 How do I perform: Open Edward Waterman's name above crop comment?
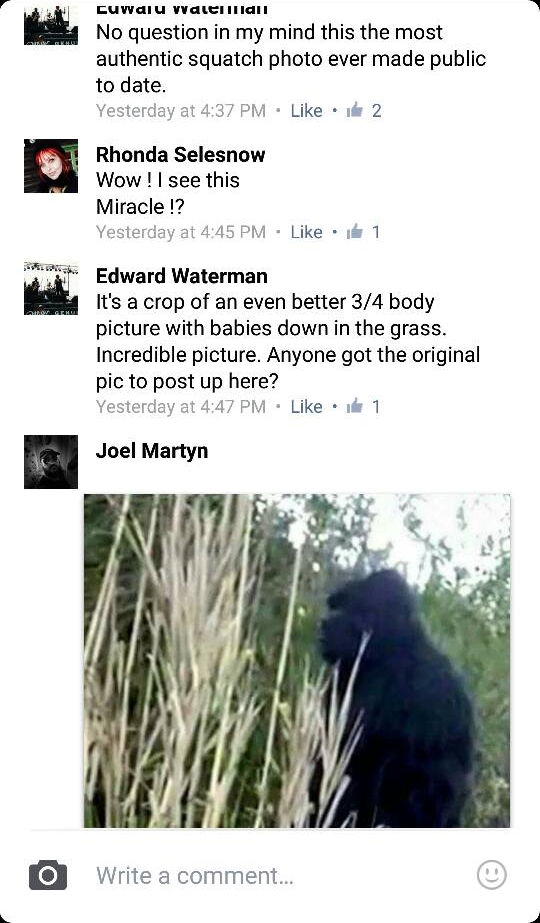181,275
